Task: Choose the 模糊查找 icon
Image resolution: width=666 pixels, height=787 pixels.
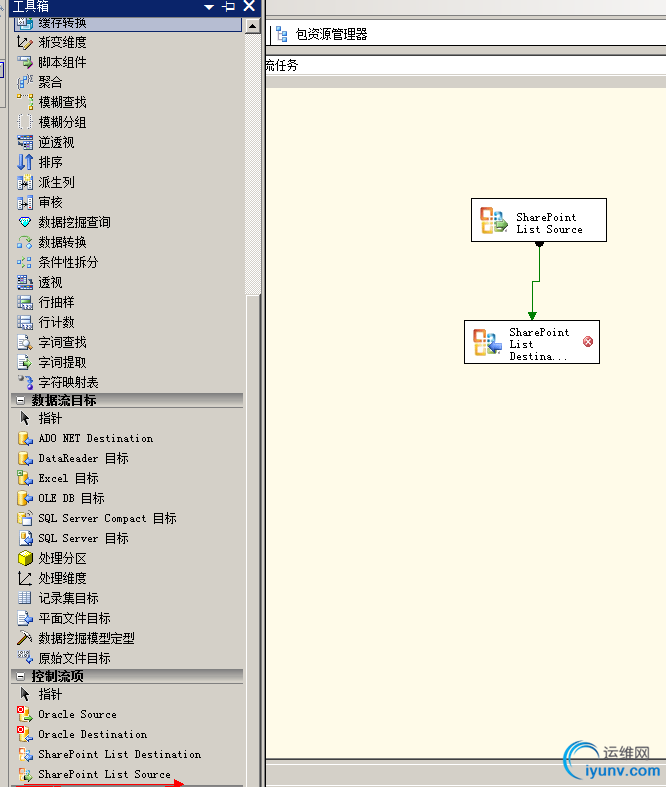Action: [25, 102]
